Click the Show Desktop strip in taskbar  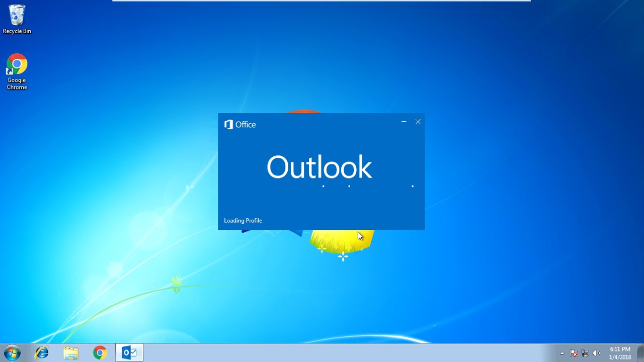pos(640,353)
